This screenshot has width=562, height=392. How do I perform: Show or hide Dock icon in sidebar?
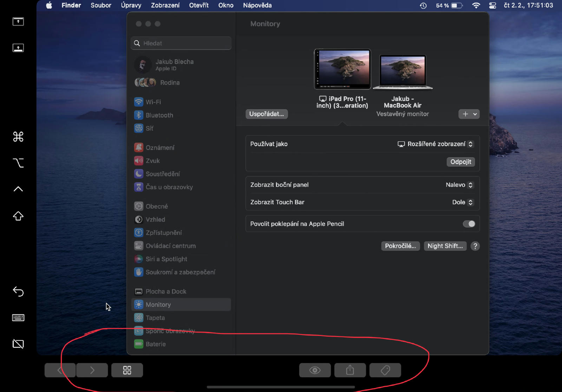coord(18,48)
